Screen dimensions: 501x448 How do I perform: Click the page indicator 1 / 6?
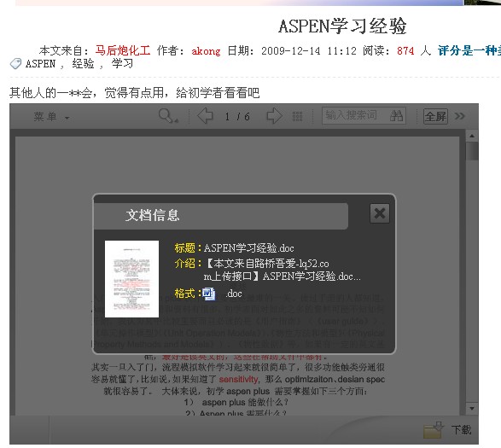(237, 117)
